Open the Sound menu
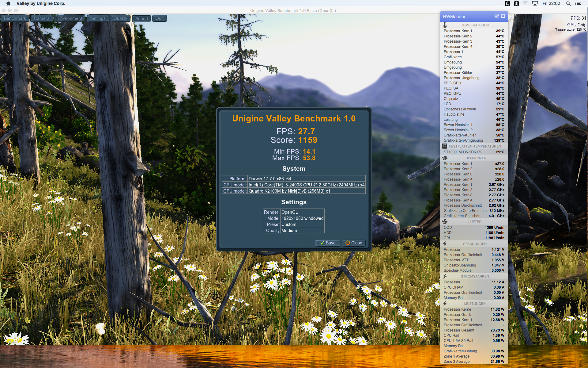The height and width of the screenshot is (368, 588). point(141,18)
